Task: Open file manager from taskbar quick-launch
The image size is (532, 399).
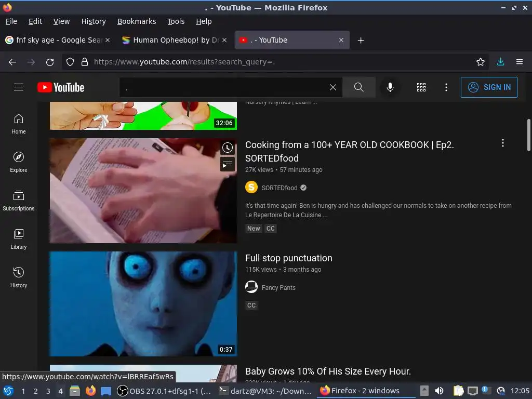Action: [x=75, y=391]
